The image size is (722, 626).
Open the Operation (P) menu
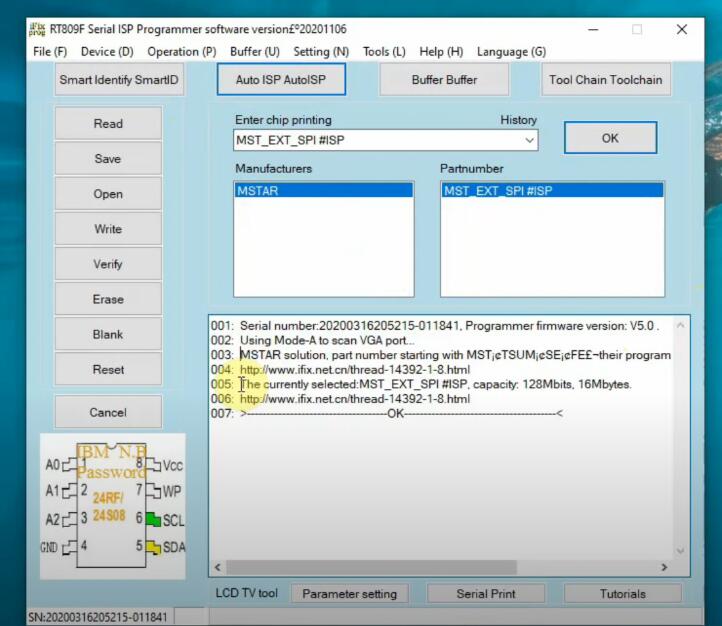181,52
